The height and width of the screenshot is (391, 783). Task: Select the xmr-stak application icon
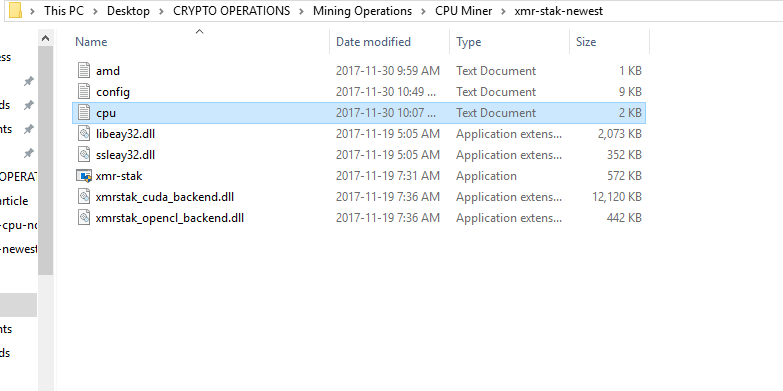pyautogui.click(x=84, y=176)
